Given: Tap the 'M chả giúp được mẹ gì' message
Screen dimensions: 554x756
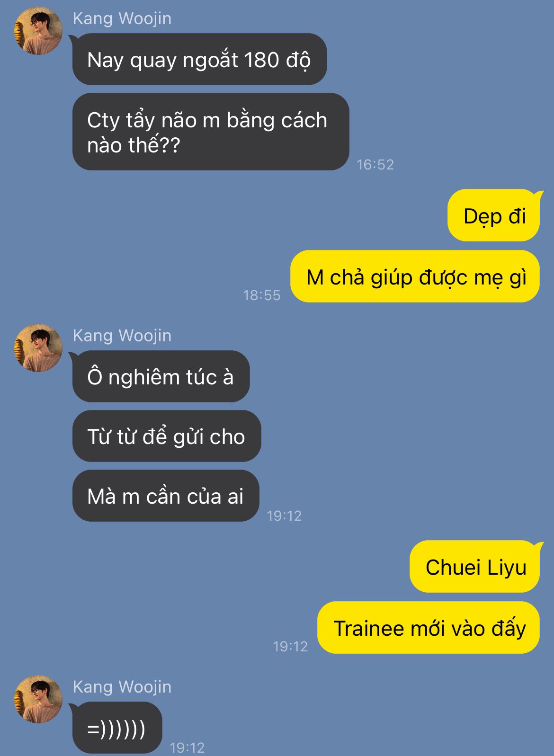Looking at the screenshot, I should click(415, 276).
